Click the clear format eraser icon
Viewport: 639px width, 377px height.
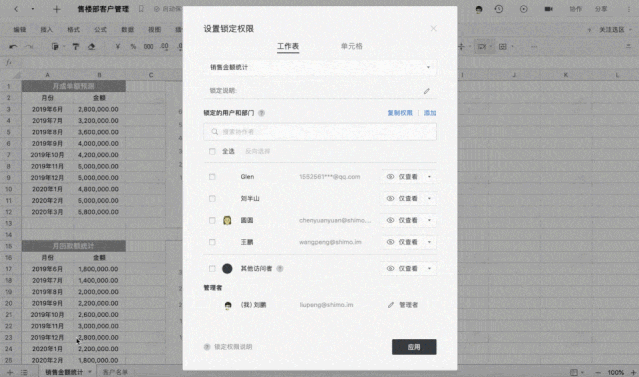(x=91, y=47)
